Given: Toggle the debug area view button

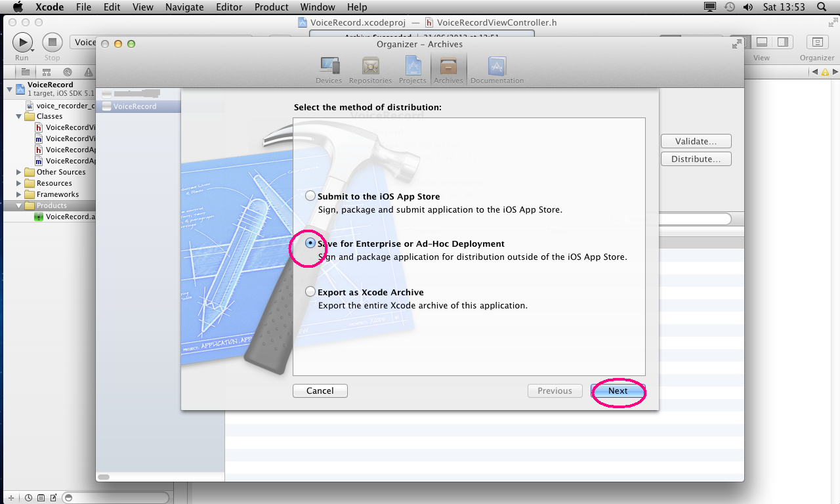Looking at the screenshot, I should click(x=762, y=42).
